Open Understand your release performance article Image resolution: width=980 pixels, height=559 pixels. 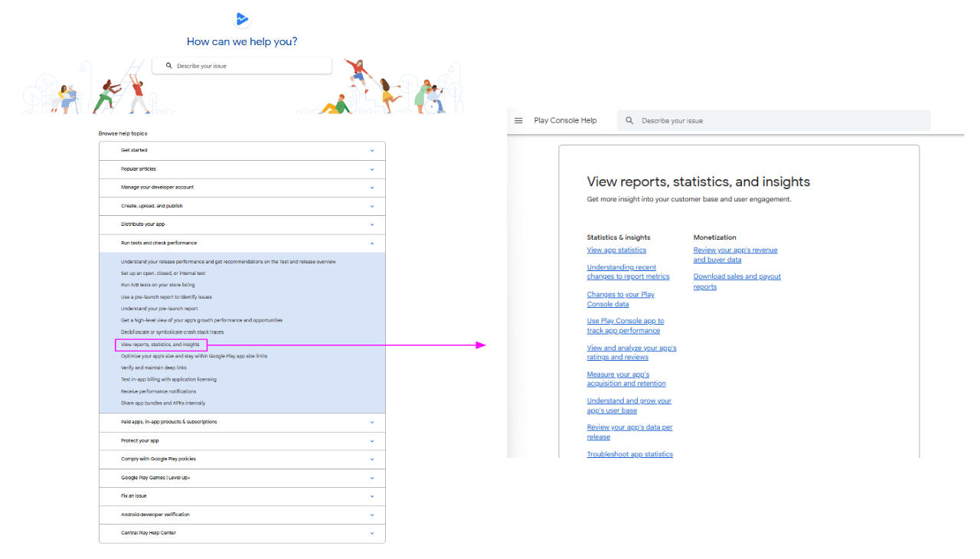pyautogui.click(x=228, y=262)
